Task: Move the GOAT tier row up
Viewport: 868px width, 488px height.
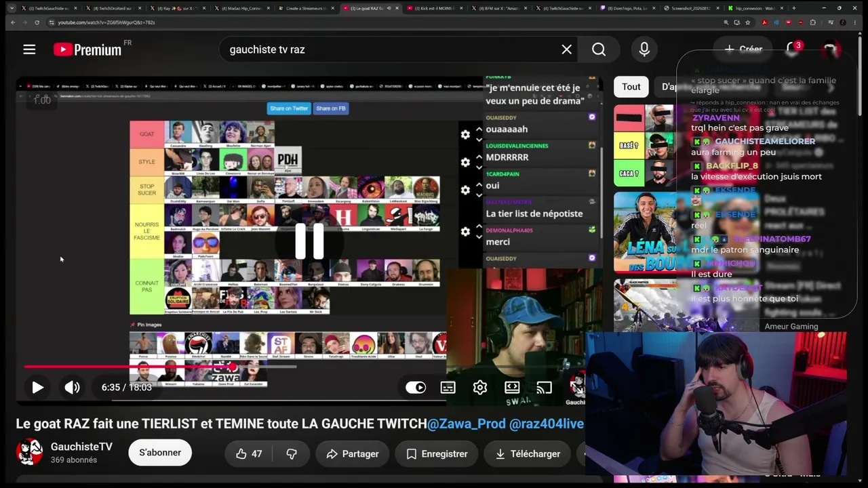Action: [479, 129]
